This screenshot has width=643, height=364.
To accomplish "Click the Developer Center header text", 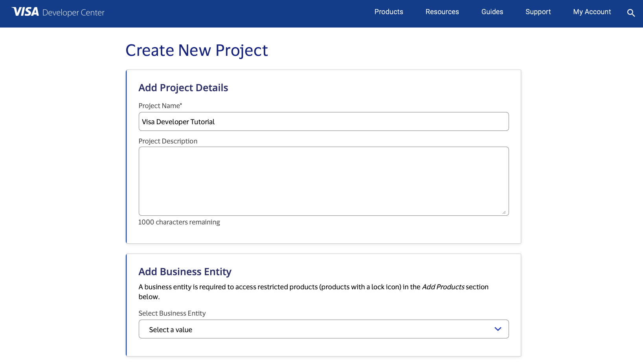I will [73, 13].
